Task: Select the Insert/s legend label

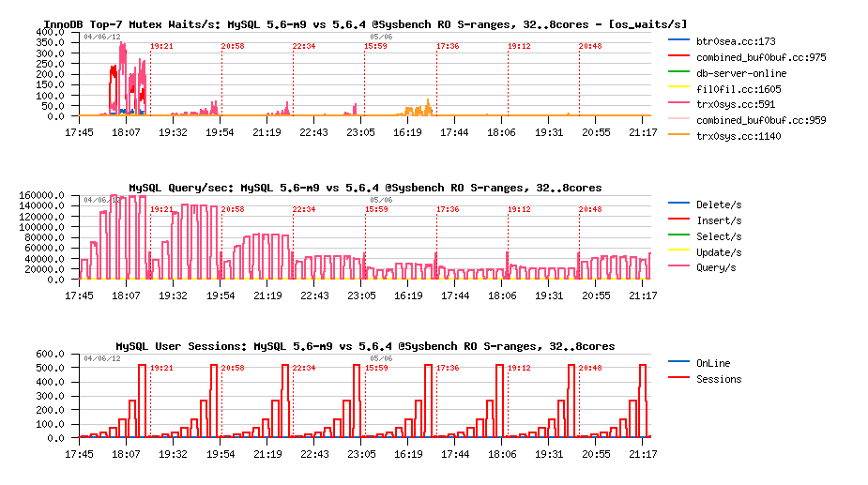Action: click(x=719, y=220)
